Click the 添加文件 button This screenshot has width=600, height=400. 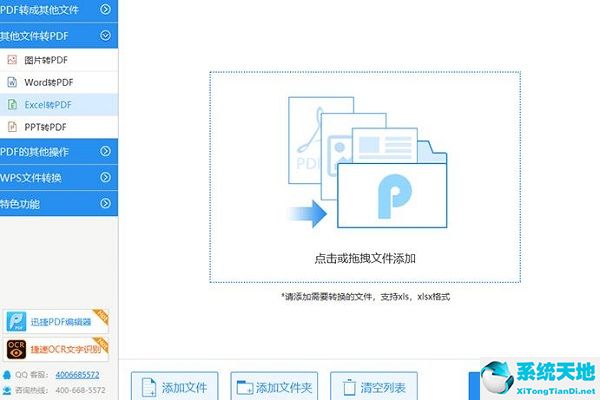click(x=175, y=386)
